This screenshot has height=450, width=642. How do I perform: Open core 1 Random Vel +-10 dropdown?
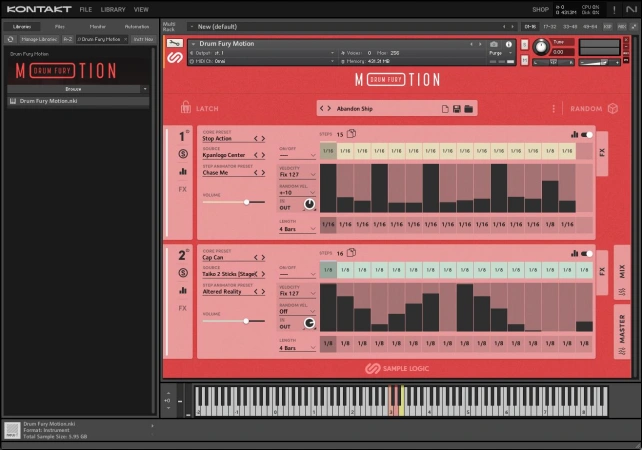(297, 192)
